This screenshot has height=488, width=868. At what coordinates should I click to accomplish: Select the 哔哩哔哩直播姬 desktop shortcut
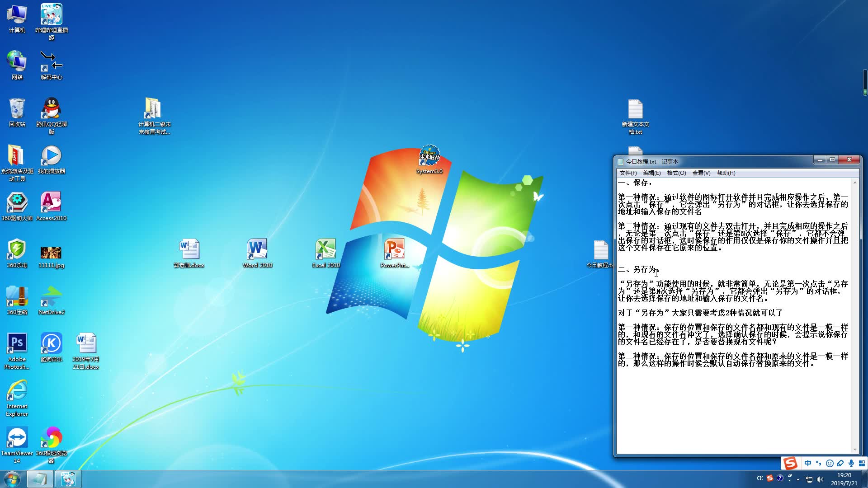pyautogui.click(x=52, y=22)
